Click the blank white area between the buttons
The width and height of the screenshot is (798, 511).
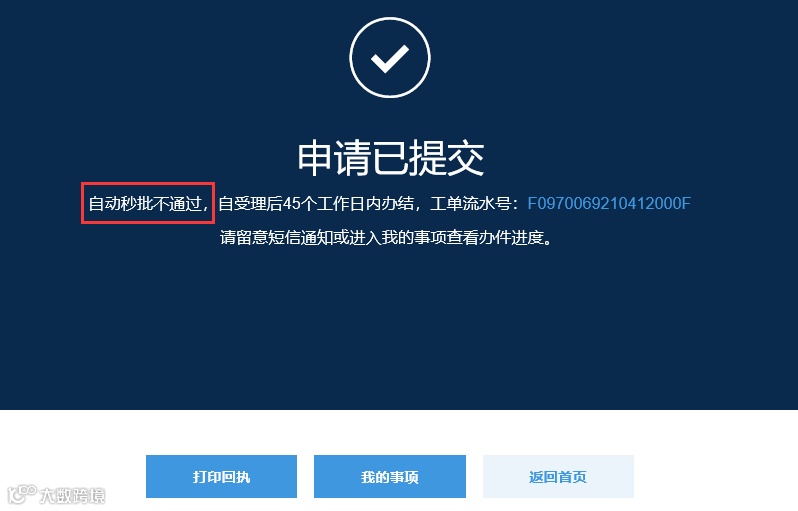pyautogui.click(x=305, y=476)
